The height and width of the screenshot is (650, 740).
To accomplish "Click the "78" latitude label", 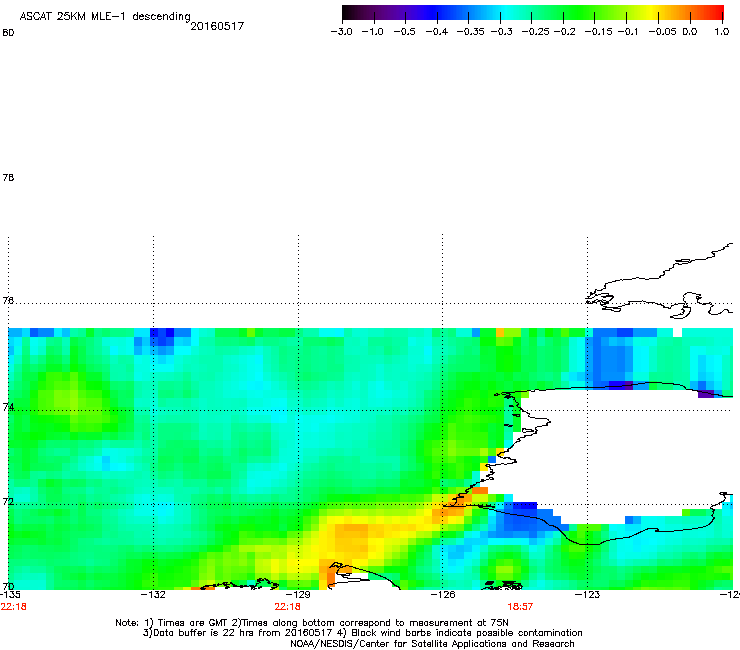I will point(8,177).
